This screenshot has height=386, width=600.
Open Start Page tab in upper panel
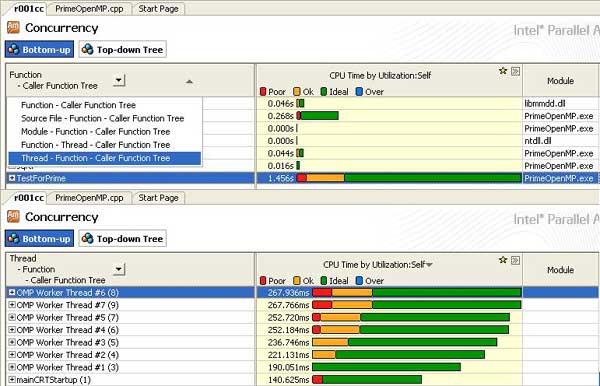158,8
